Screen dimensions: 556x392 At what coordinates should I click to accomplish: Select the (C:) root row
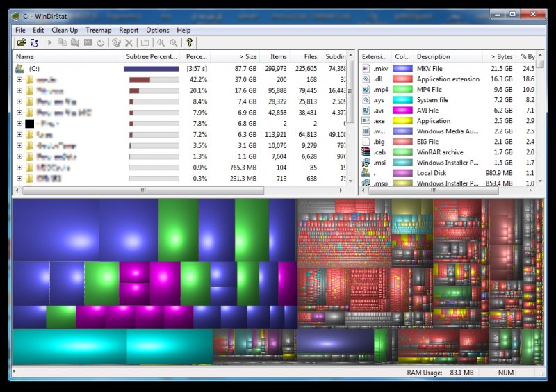point(180,69)
